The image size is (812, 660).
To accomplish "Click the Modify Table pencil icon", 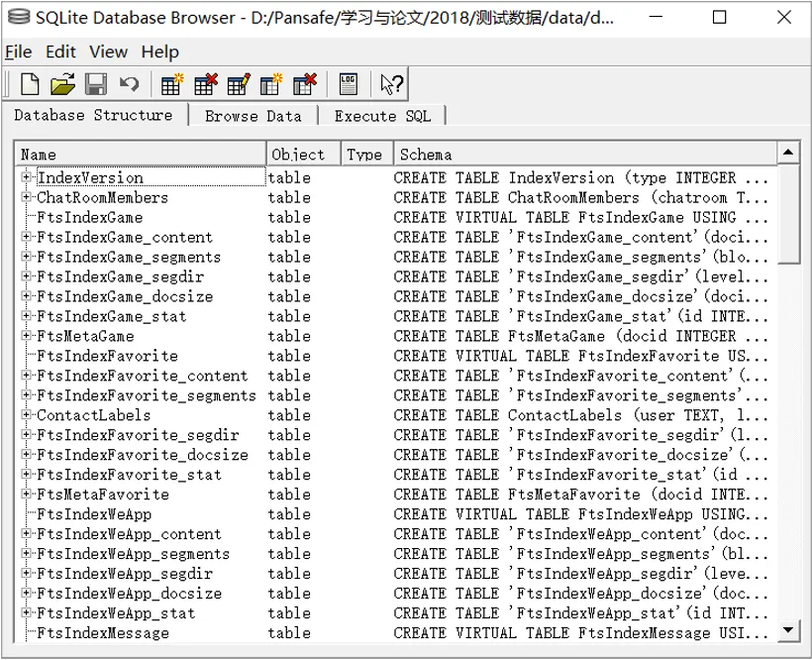I will pyautogui.click(x=239, y=84).
